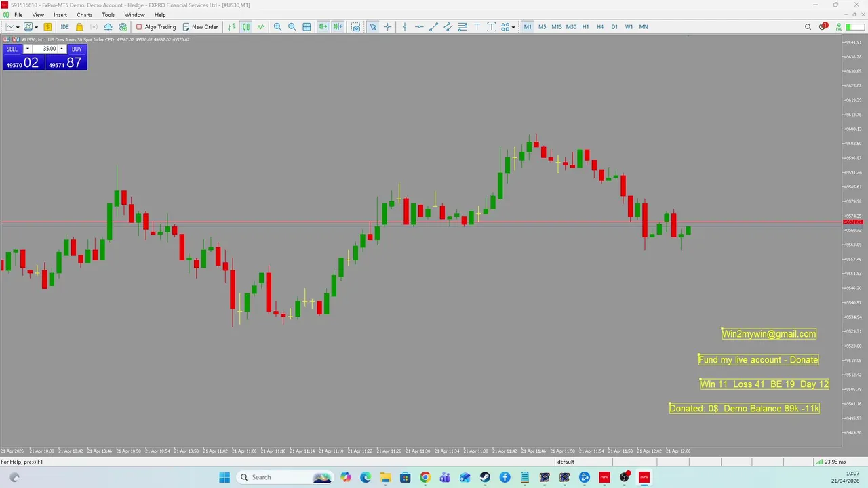This screenshot has width=868, height=488.
Task: Open the toolbar search magnifier
Action: (808, 27)
